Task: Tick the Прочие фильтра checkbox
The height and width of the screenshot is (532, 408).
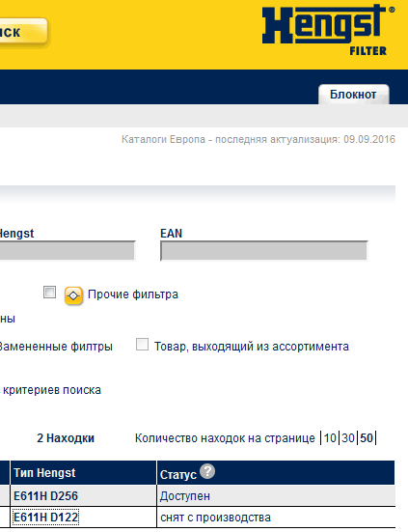Action: point(49,293)
